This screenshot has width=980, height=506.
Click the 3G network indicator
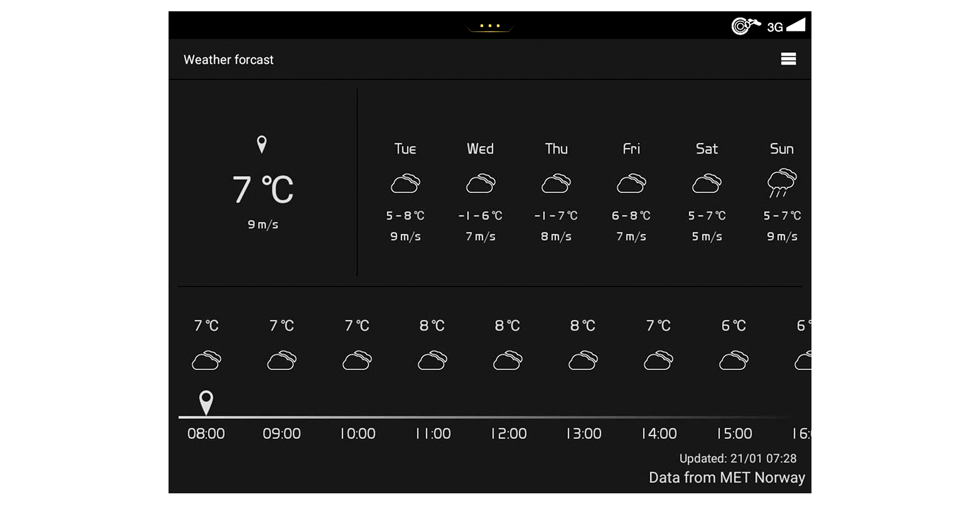[775, 27]
